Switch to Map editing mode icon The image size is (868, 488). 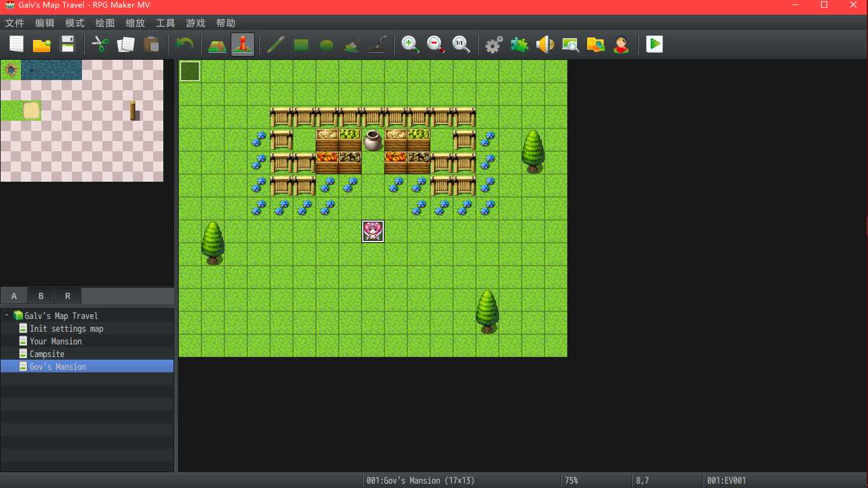(217, 44)
